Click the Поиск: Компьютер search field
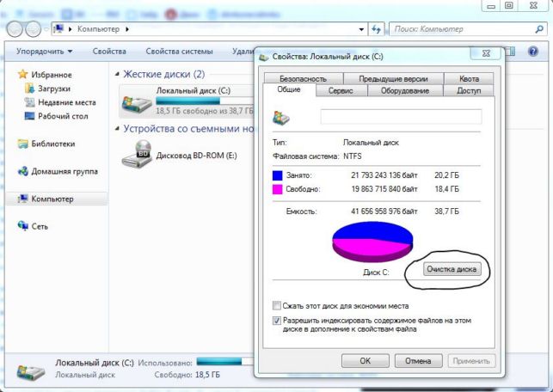 pyautogui.click(x=462, y=29)
